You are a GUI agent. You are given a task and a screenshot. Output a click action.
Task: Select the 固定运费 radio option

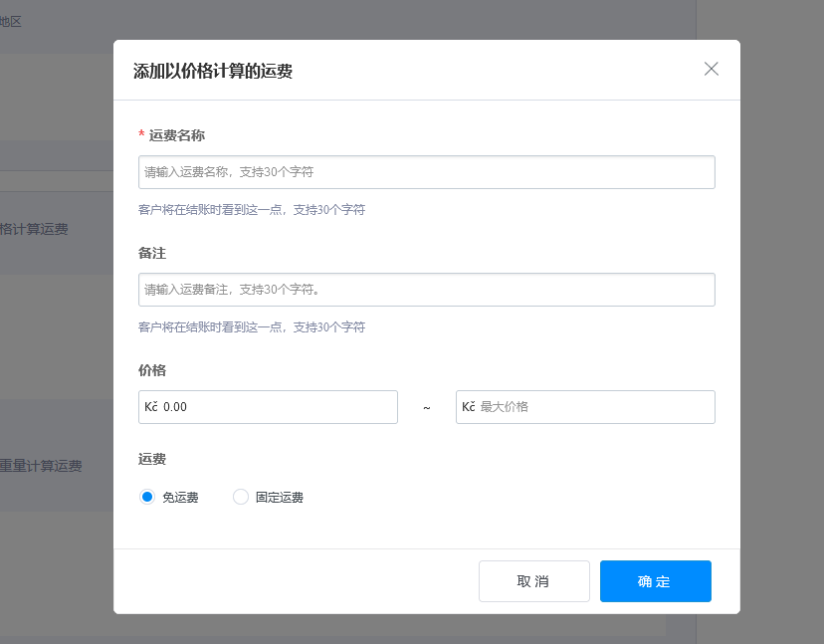(x=240, y=496)
